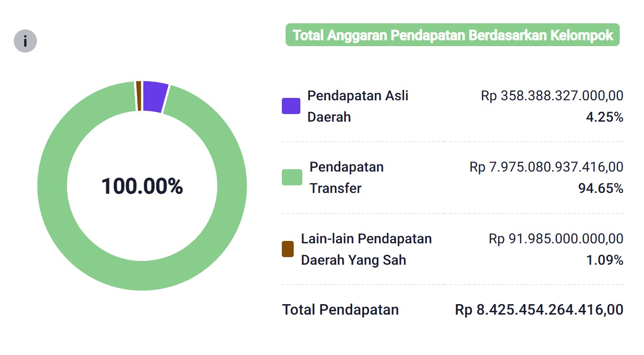Select the amount Rp 358.388.327.000,00
The image size is (644, 355).
tap(552, 96)
